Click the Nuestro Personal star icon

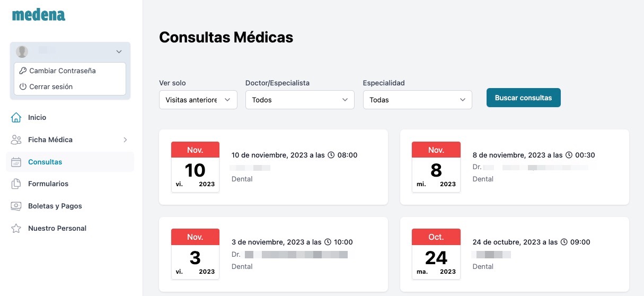(16, 228)
